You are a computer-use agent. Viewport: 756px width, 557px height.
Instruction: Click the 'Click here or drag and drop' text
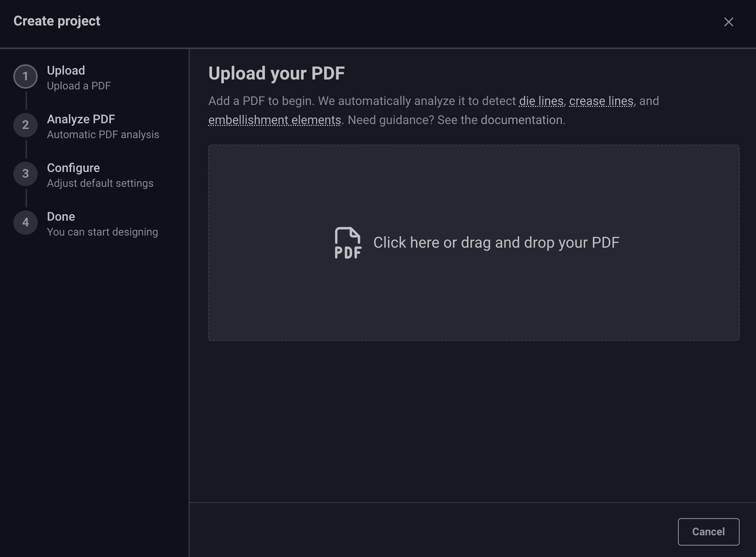(x=496, y=243)
